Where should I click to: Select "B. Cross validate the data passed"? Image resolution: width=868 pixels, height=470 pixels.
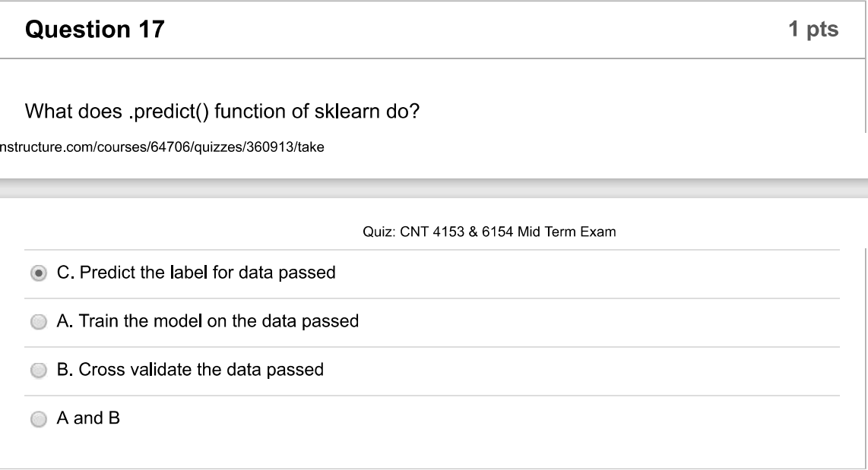pyautogui.click(x=38, y=369)
